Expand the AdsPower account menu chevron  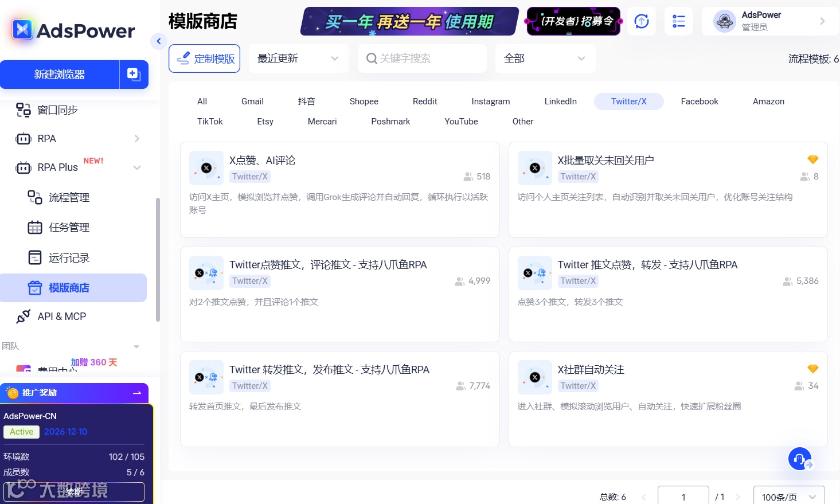[822, 21]
